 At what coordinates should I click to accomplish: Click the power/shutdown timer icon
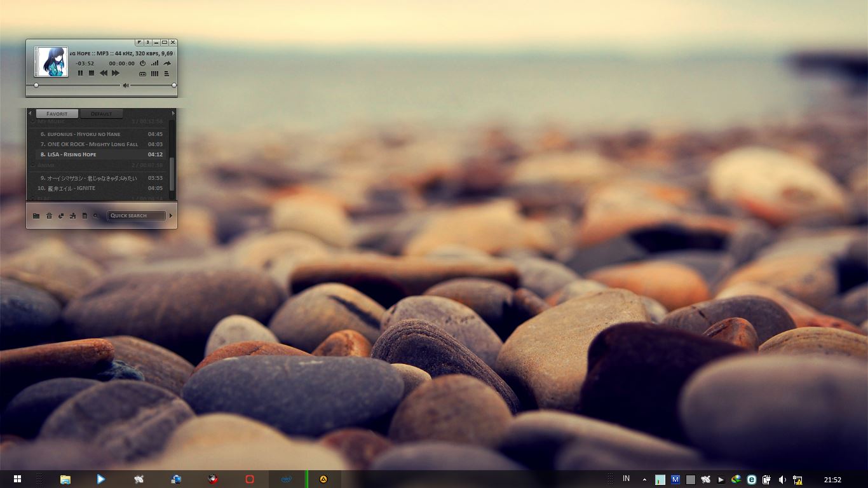142,63
